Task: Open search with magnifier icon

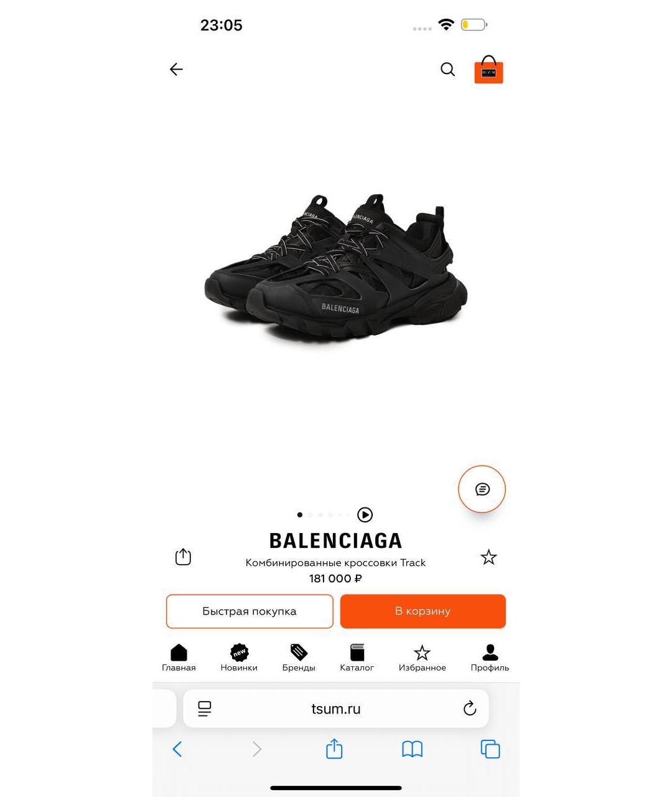Action: (x=448, y=69)
